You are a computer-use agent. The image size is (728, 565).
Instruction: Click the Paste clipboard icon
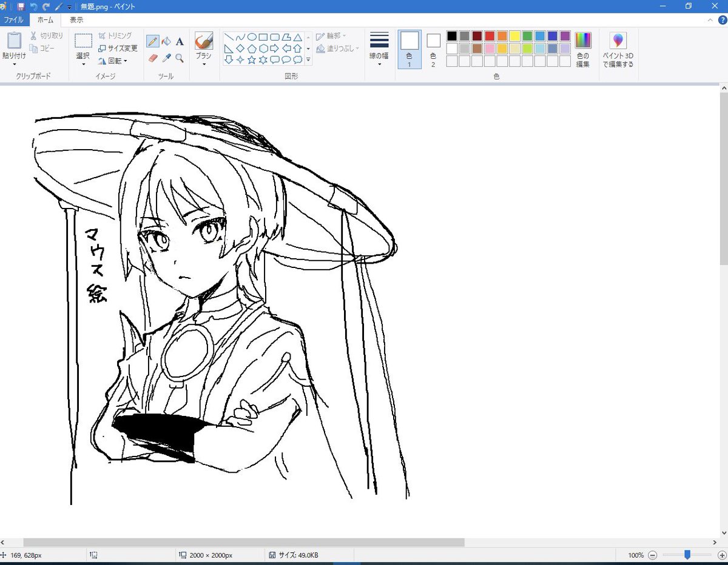coord(14,41)
